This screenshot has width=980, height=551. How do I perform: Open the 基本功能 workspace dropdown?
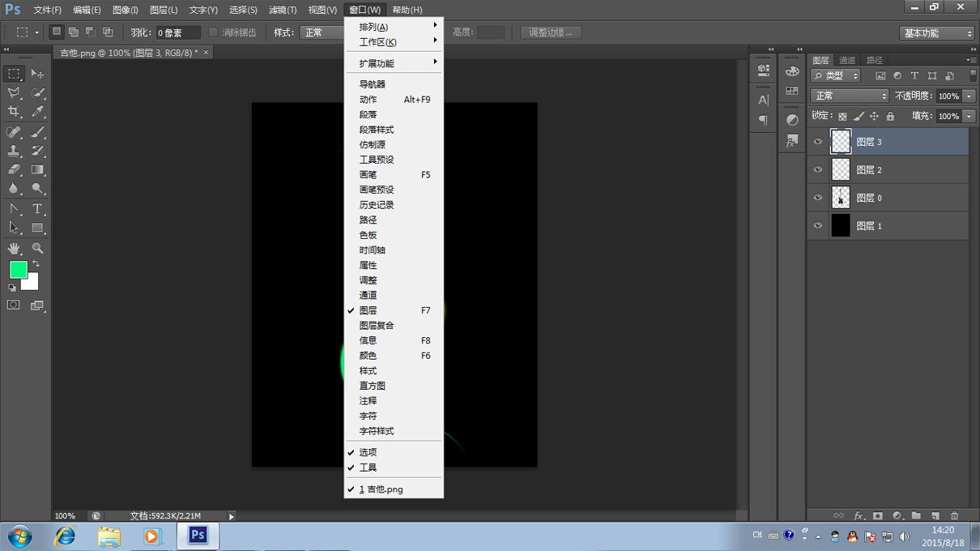pyautogui.click(x=937, y=33)
